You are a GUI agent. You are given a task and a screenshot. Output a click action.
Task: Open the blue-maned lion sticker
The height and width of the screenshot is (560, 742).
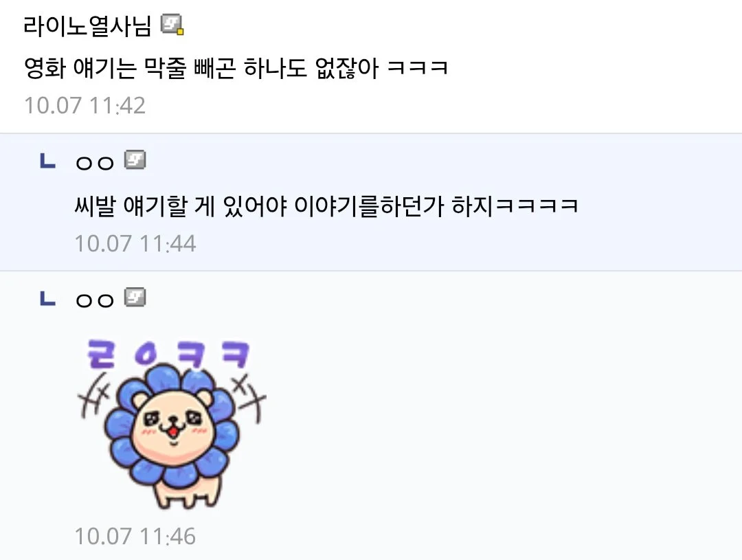point(171,424)
